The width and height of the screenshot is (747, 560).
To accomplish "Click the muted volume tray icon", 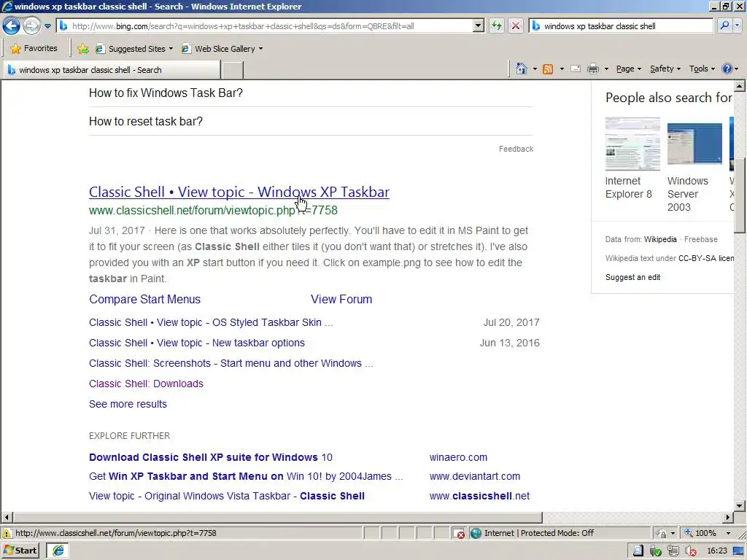I will click(x=690, y=551).
